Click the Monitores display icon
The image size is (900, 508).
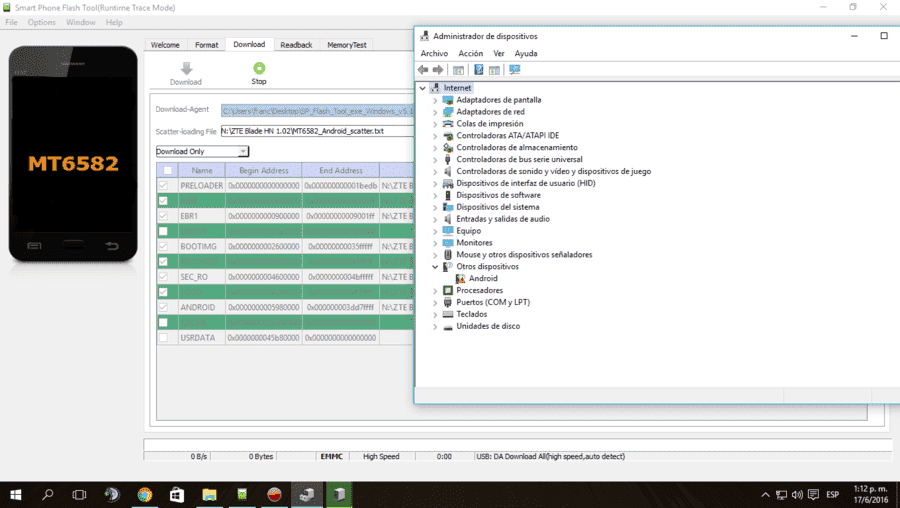pos(448,243)
